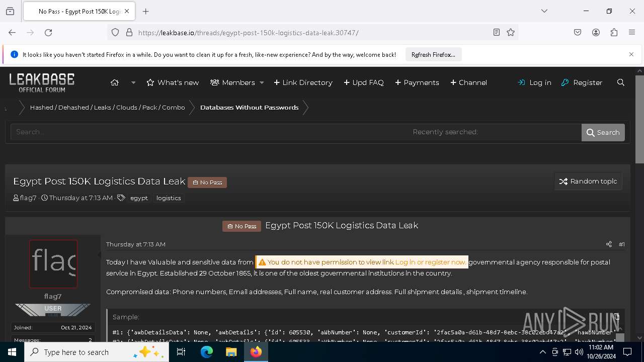Open the volume speaker tray icon
Viewport: 644px width, 362px height.
tap(579, 352)
